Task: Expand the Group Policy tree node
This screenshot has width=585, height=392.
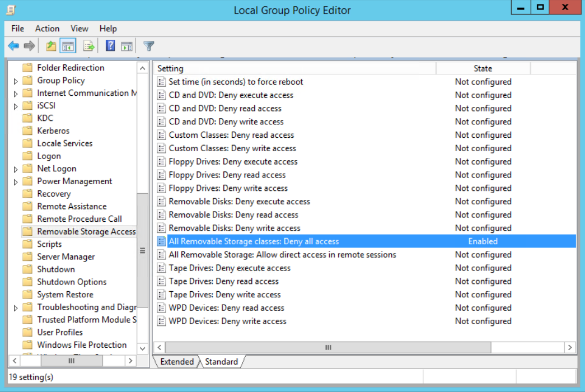Action: 16,81
